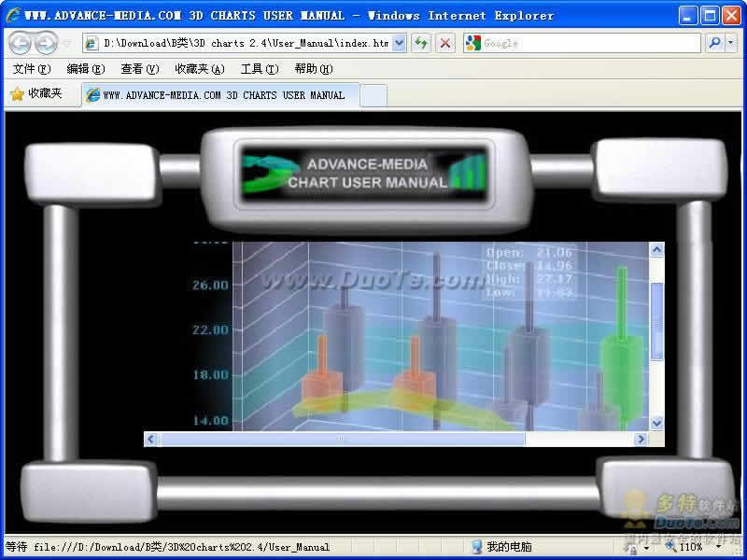The height and width of the screenshot is (560, 747).
Task: Click the horizontal scrollbar right arrow
Action: tap(641, 439)
